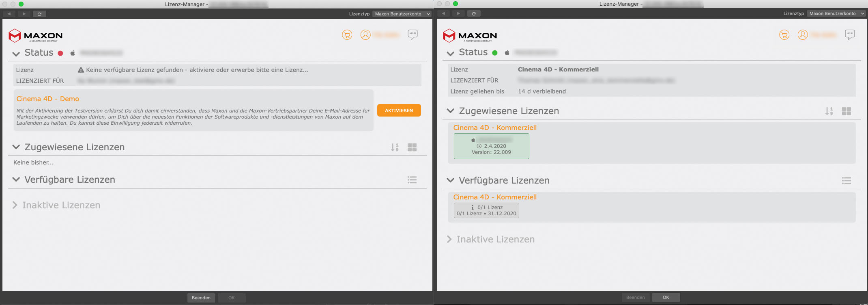The width and height of the screenshot is (868, 305).
Task: Expand Inaktive Lizenzen in the right window
Action: click(449, 239)
